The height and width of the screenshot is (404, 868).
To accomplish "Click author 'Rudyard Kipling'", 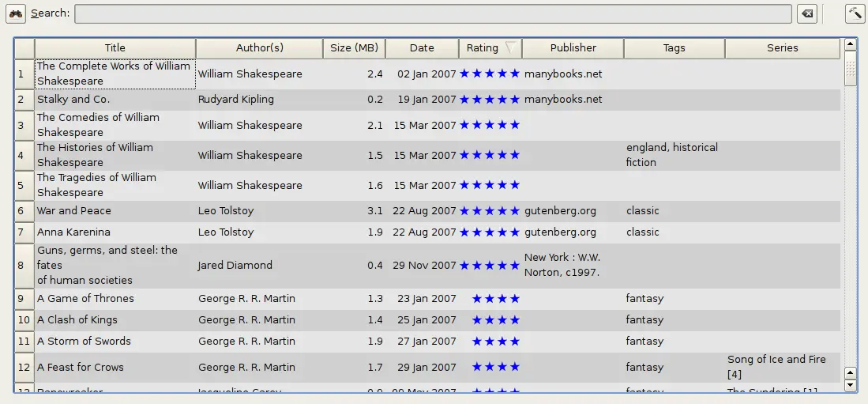I will click(236, 100).
